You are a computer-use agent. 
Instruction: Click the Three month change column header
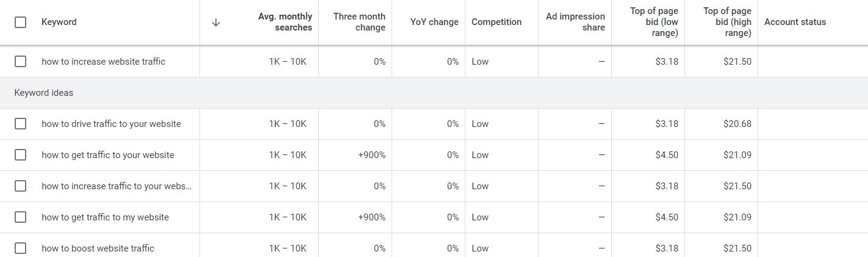coord(359,22)
